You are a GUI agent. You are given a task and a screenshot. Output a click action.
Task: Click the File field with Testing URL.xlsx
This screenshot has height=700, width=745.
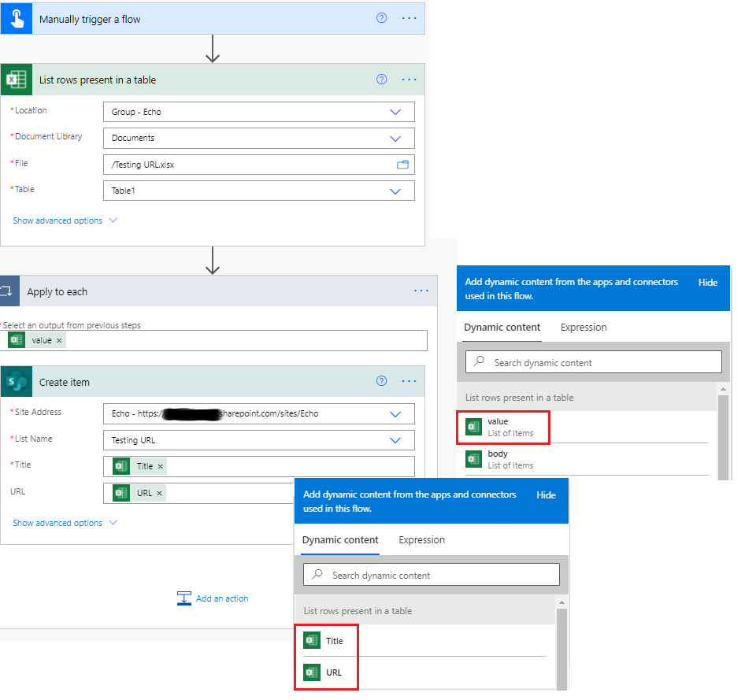click(258, 165)
